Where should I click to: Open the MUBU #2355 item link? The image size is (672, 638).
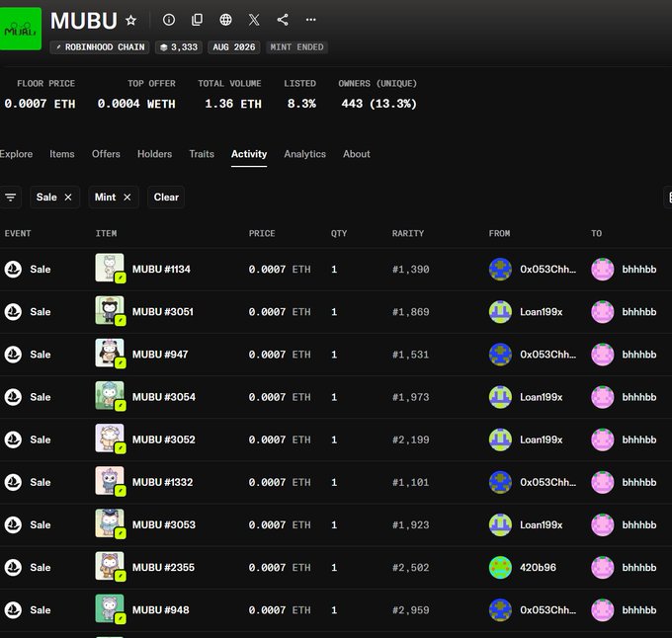pos(163,567)
